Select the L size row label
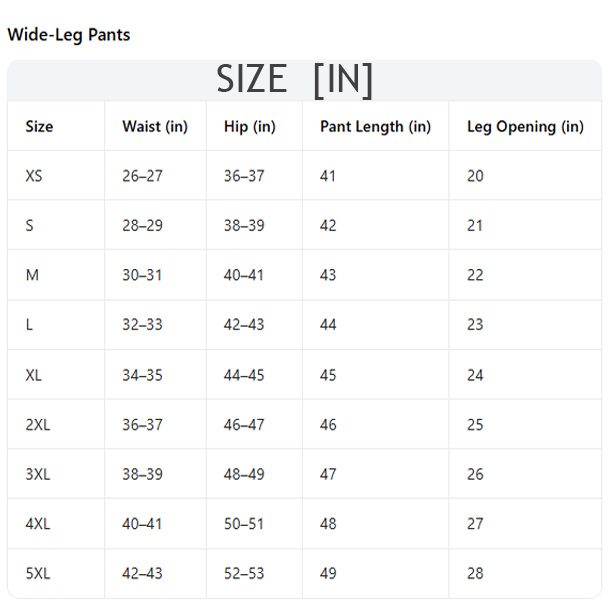The height and width of the screenshot is (608, 608). 29,325
